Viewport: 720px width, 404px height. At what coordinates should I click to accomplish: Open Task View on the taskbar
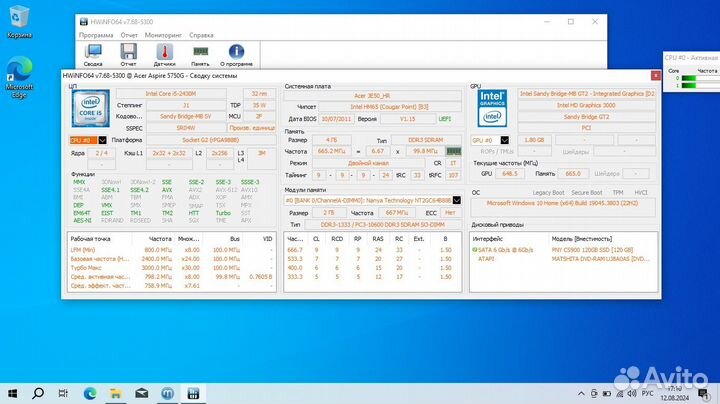click(63, 393)
